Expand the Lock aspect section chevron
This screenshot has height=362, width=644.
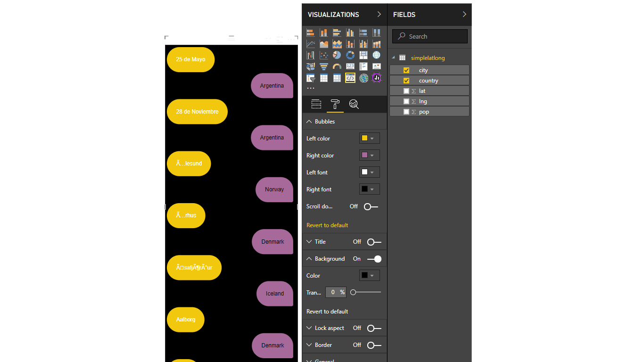tap(309, 328)
